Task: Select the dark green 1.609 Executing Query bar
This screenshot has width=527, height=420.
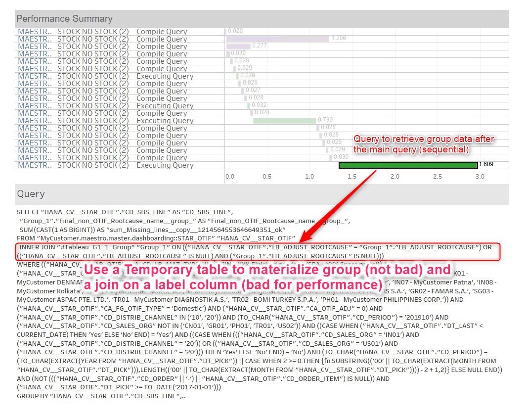Action: (408, 165)
